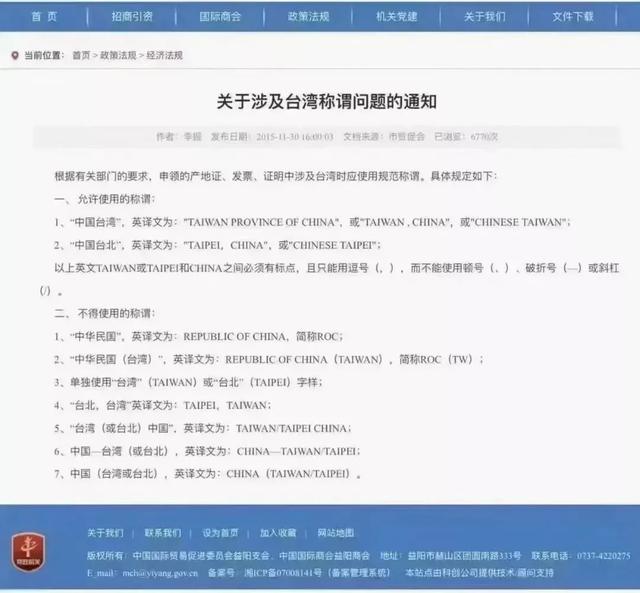Click the 本站点由科创公司提供技术 footer text
The image size is (640, 593).
pyautogui.click(x=480, y=573)
